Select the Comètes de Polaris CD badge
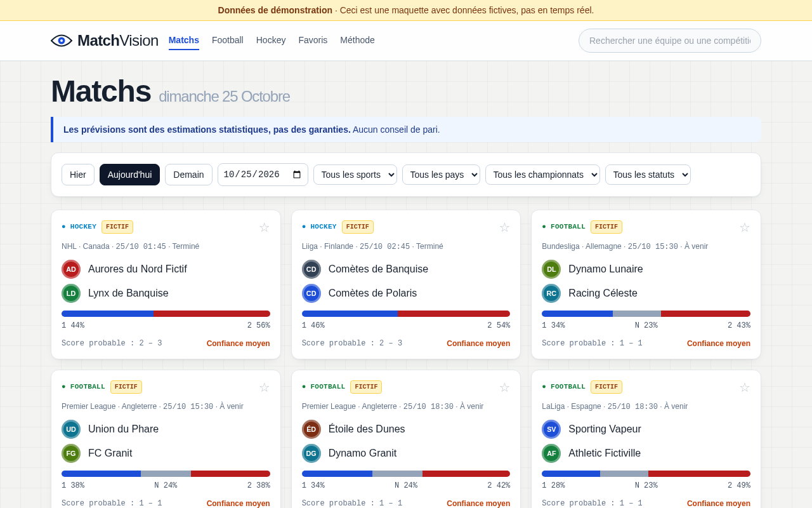This screenshot has height=508, width=812. (x=311, y=293)
